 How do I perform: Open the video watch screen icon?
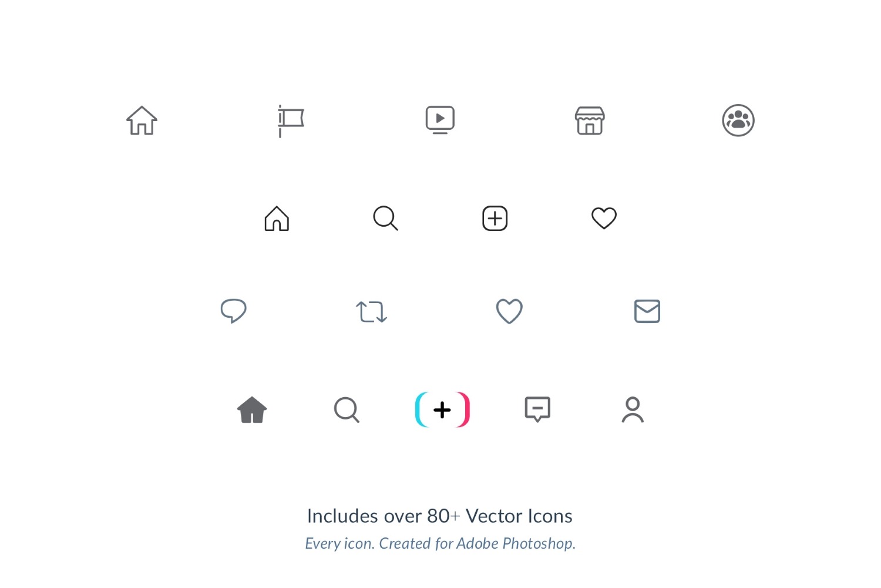440,120
